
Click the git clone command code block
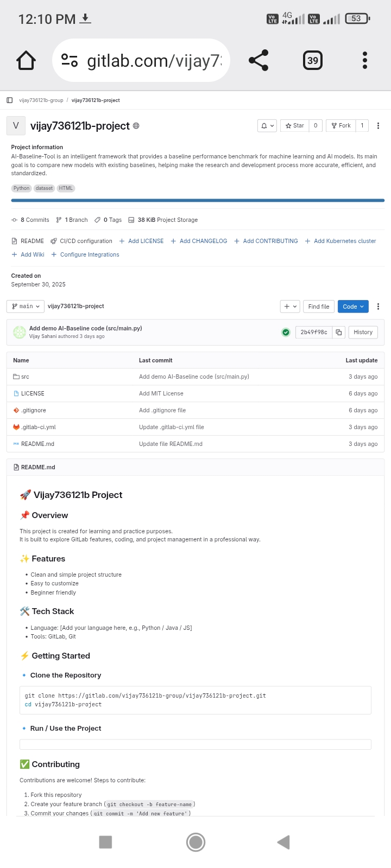(x=195, y=700)
